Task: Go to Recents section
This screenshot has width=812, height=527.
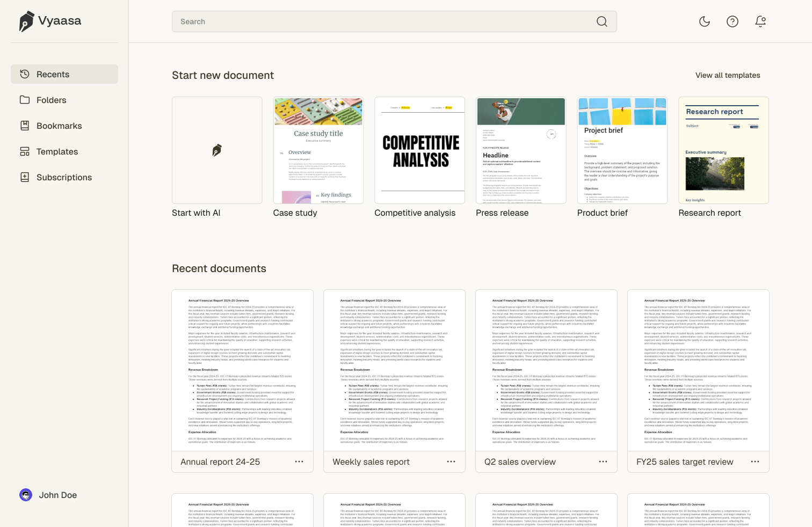Action: tap(64, 74)
